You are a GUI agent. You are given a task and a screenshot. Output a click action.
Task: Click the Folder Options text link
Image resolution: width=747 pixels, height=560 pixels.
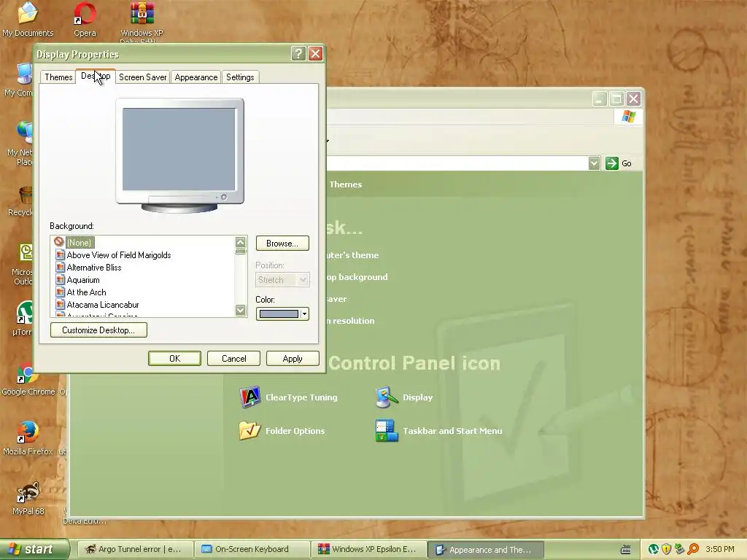coord(295,431)
